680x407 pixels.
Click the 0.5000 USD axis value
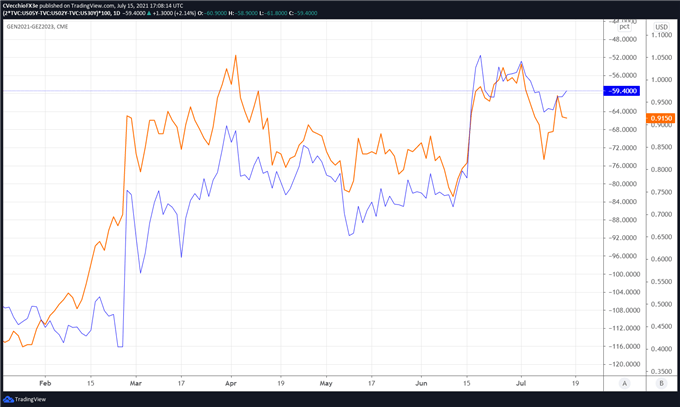pyautogui.click(x=661, y=304)
